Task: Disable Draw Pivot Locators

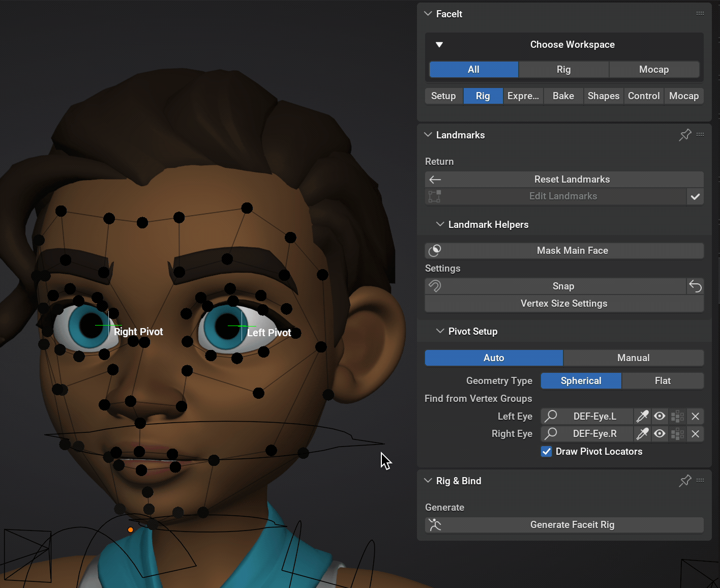Action: (x=546, y=451)
